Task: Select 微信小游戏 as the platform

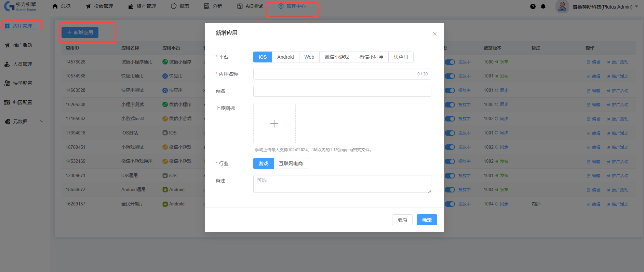Action: 336,57
